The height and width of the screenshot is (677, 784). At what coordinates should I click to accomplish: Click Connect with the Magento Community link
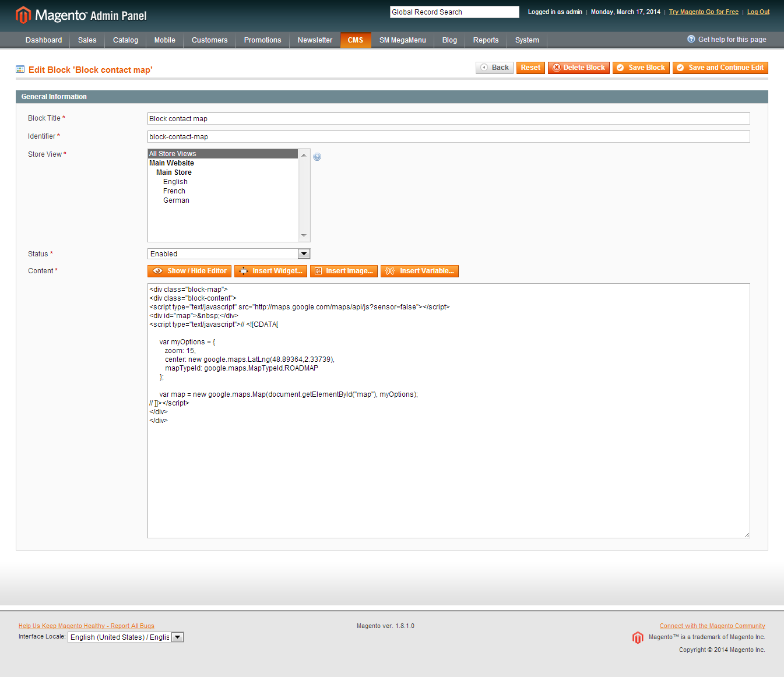[x=712, y=626]
